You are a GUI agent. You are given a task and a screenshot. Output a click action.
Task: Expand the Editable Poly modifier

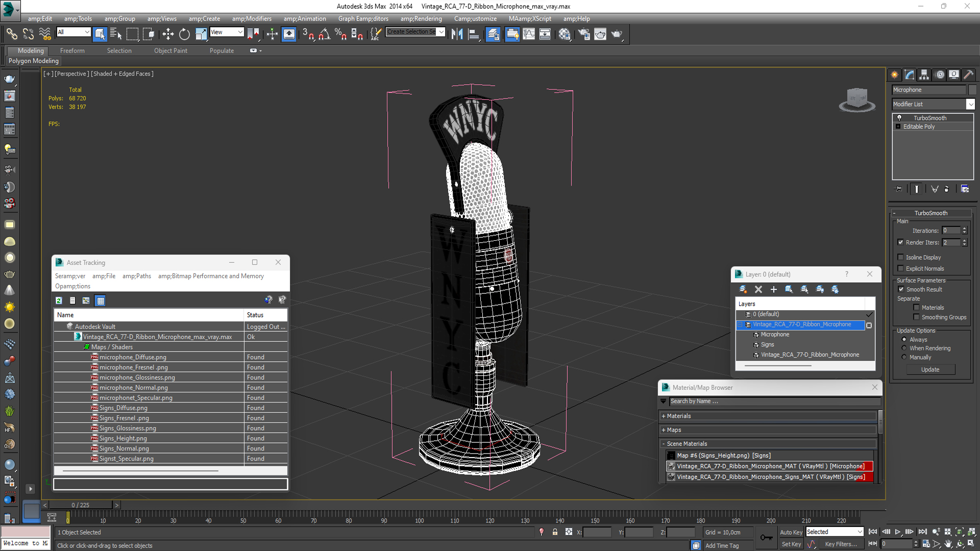(x=898, y=127)
